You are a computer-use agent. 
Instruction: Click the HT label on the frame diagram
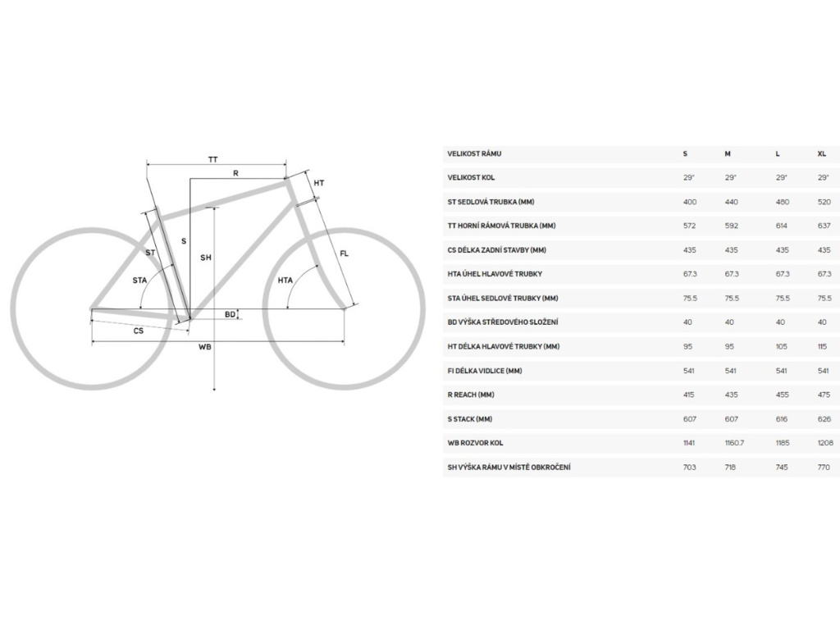click(x=319, y=183)
